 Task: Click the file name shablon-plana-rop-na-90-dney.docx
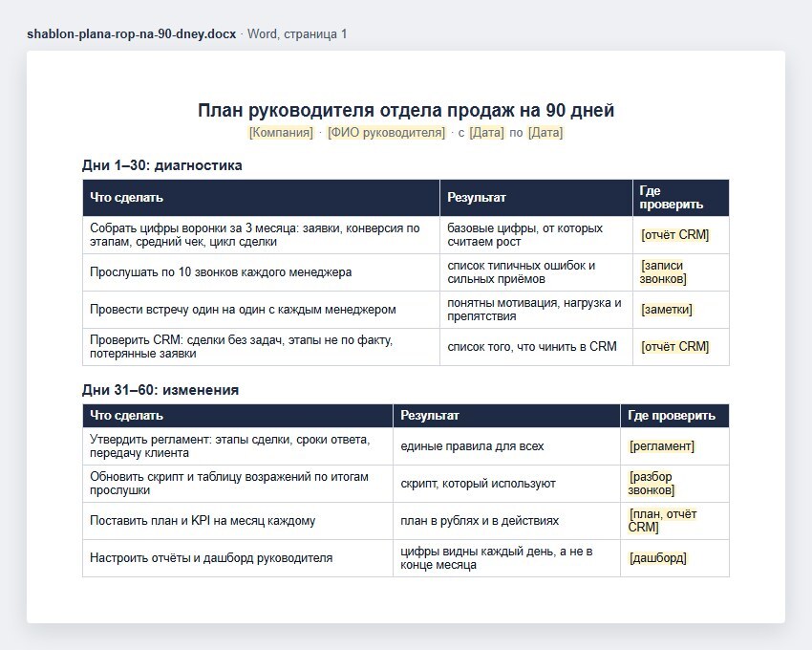click(131, 34)
